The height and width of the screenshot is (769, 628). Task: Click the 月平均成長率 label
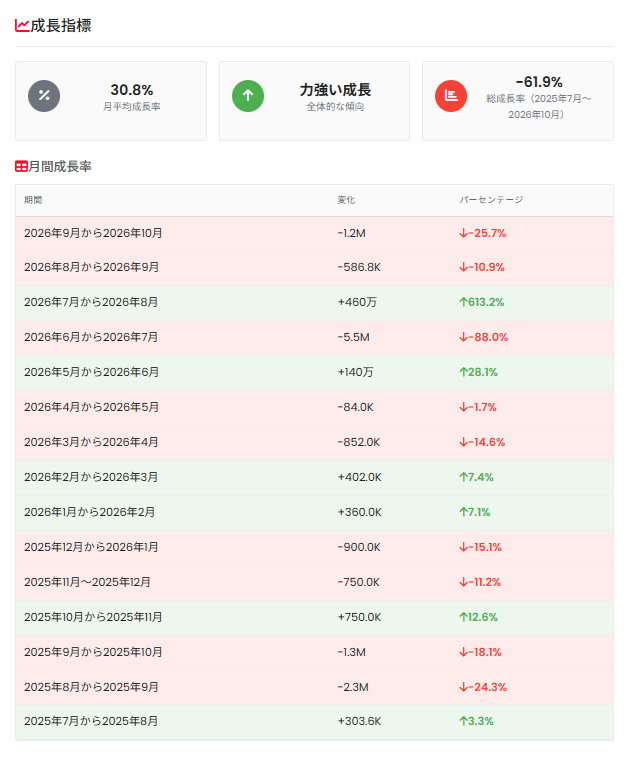point(131,106)
